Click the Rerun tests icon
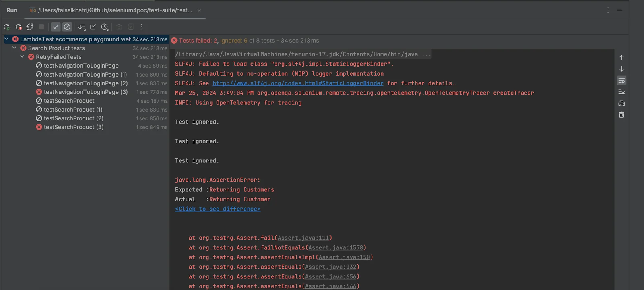This screenshot has height=290, width=644. [7, 27]
